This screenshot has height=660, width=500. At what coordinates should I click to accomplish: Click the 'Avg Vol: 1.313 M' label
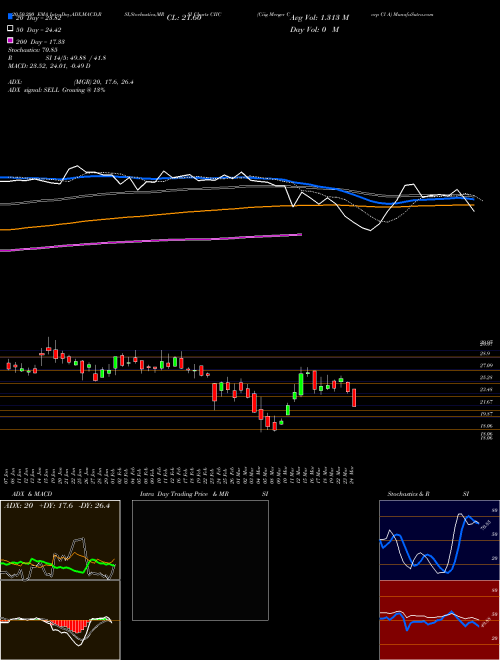click(320, 18)
